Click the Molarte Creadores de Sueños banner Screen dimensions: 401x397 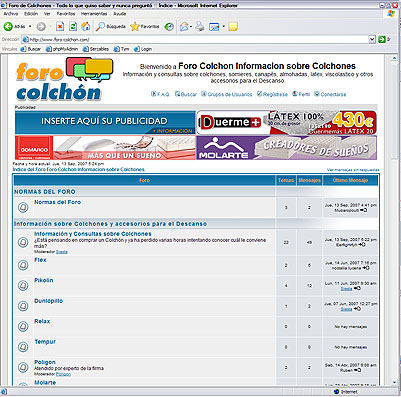tap(287, 147)
